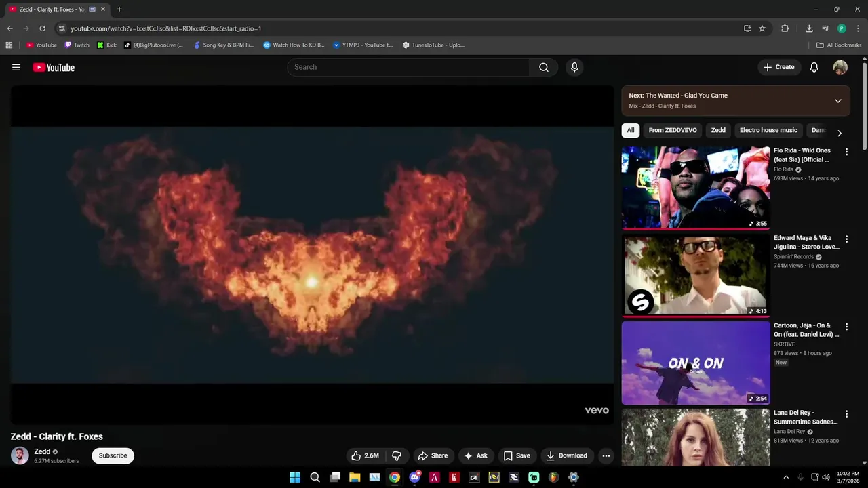Open FL Studio from taskbar
This screenshot has height=488, width=868.
pyautogui.click(x=553, y=477)
